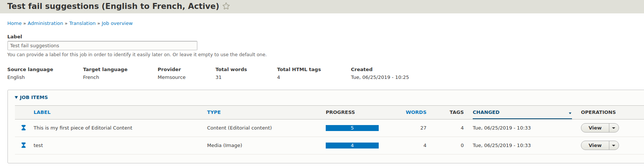
Task: Sort job items by Label column
Action: 42,112
